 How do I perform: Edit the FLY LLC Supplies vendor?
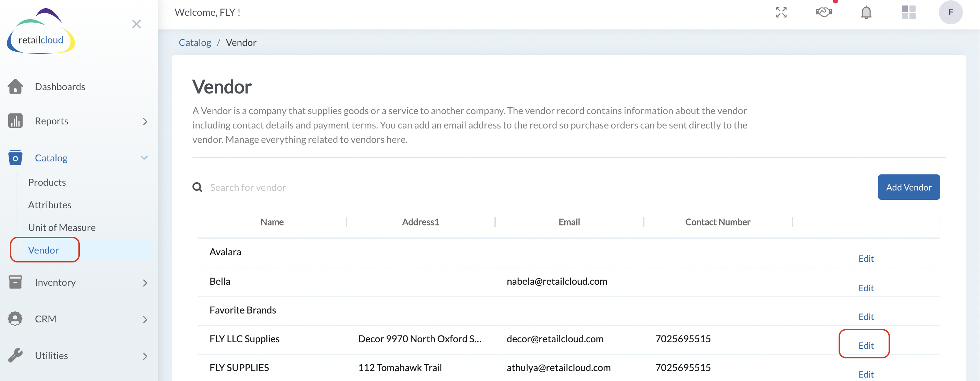(x=866, y=345)
